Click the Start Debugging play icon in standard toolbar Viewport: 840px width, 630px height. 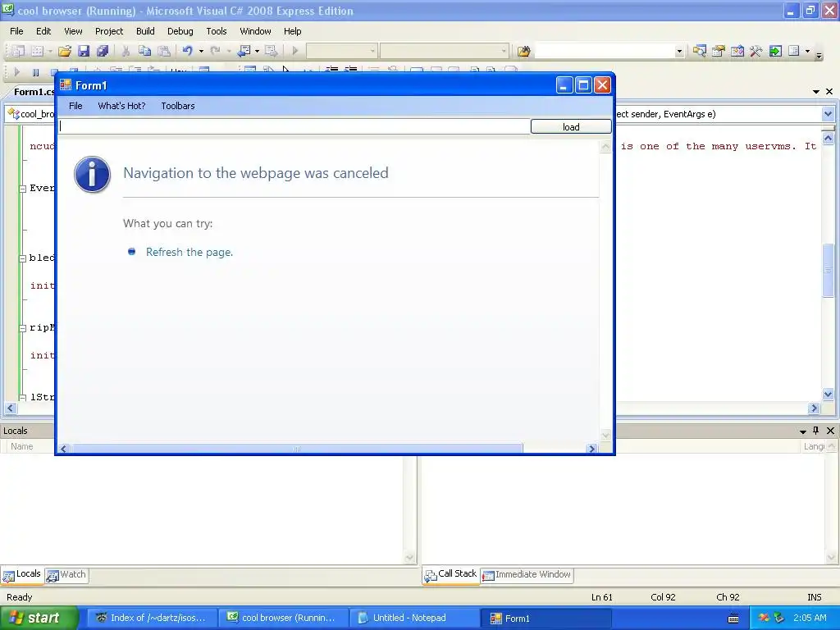pos(294,51)
